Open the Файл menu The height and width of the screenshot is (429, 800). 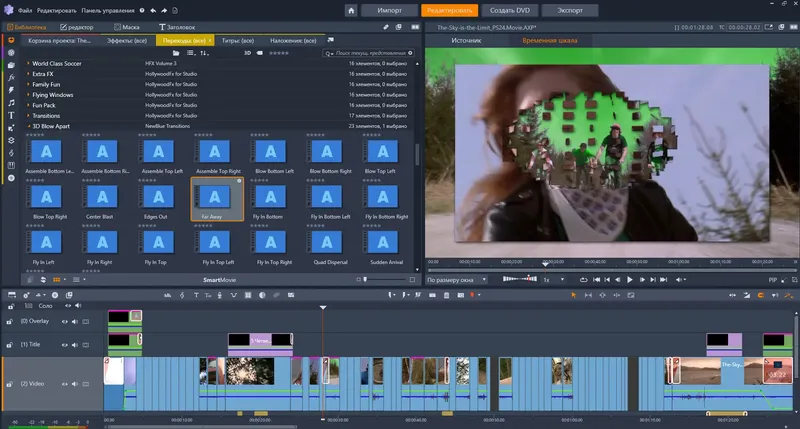click(25, 9)
